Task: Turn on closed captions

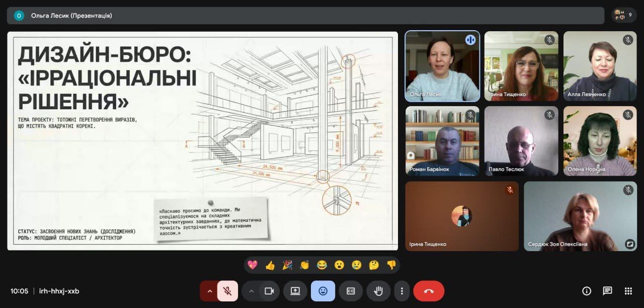Action: 351,291
